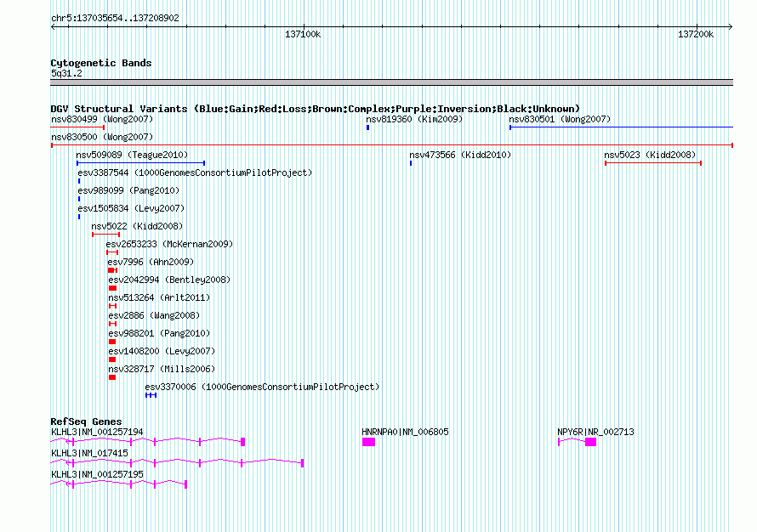Click nsv328717 (Mills2006) label

click(x=162, y=369)
